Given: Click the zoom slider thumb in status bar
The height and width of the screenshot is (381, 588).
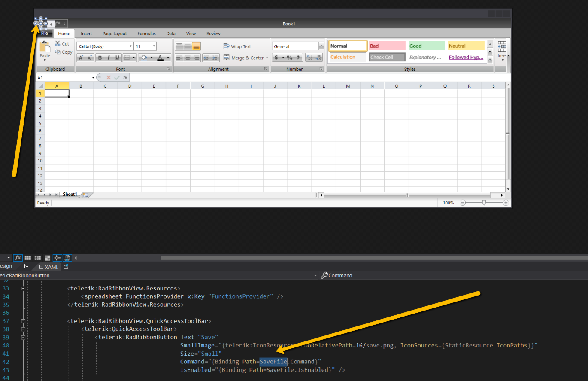Looking at the screenshot, I should click(x=484, y=203).
